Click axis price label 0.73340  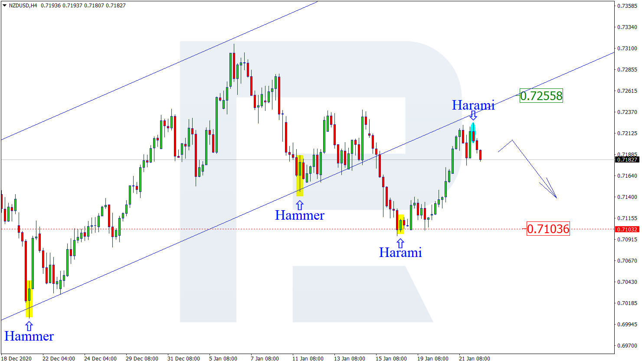pos(627,27)
